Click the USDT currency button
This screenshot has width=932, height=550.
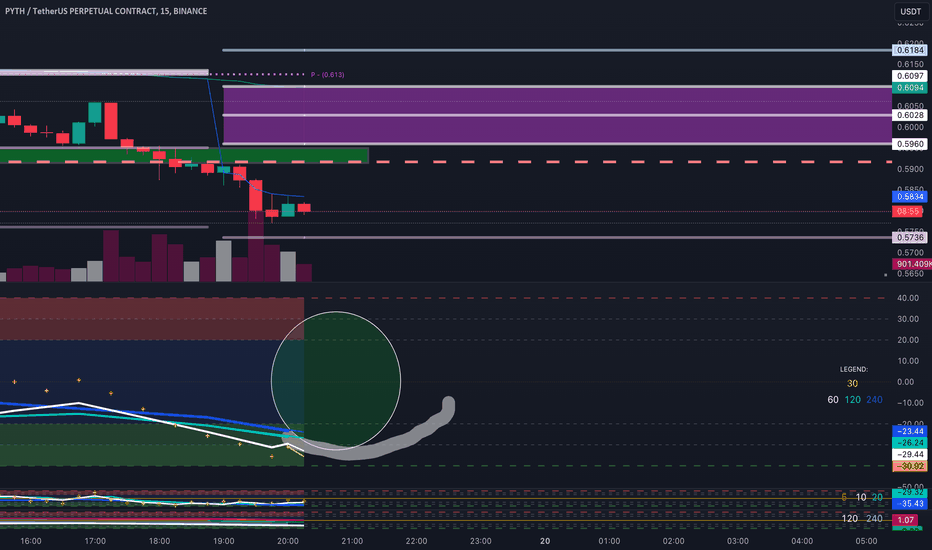pyautogui.click(x=910, y=11)
